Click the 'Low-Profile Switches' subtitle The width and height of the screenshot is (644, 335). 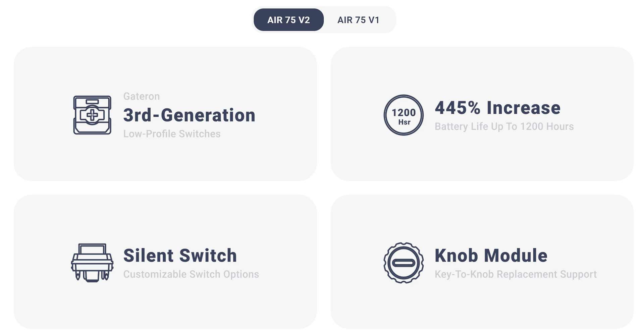click(172, 134)
